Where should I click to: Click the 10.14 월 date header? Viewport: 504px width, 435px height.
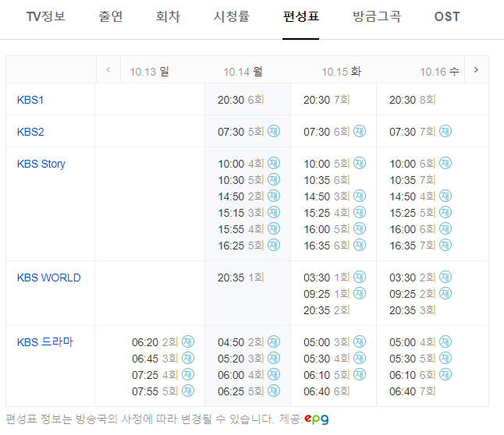point(243,71)
